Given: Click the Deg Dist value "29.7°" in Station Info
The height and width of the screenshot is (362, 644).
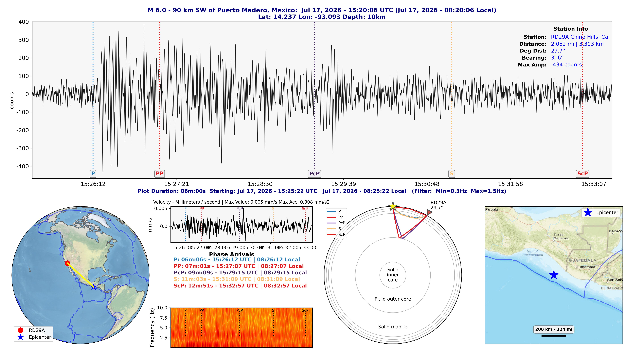Looking at the screenshot, I should (x=558, y=51).
